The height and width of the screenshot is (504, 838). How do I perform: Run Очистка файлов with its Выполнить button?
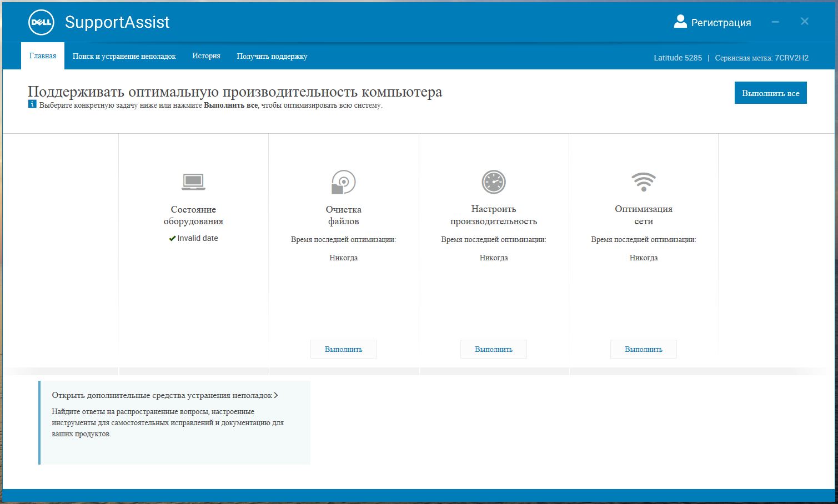coord(344,349)
